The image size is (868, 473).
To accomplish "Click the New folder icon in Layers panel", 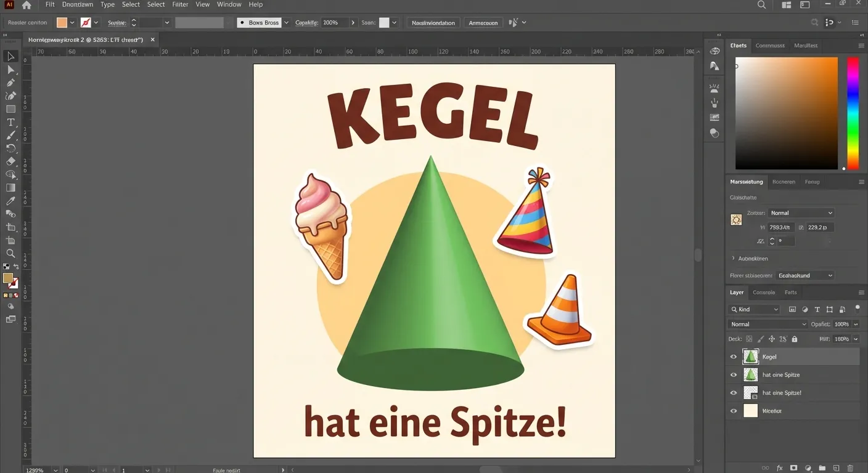I will point(823,467).
